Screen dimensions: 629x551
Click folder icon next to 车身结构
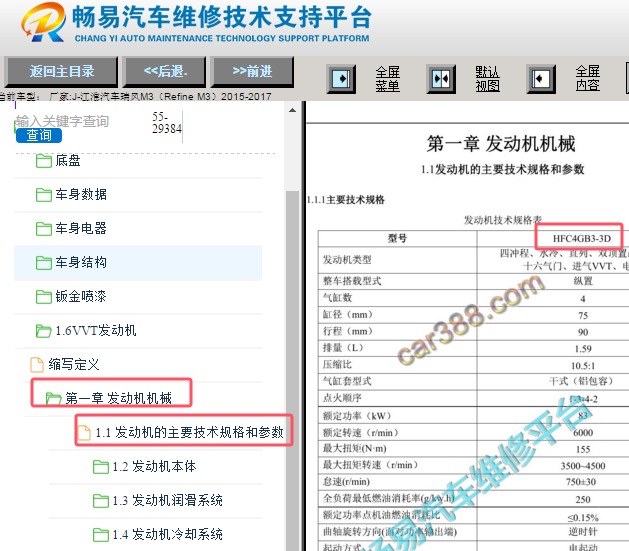coord(44,263)
